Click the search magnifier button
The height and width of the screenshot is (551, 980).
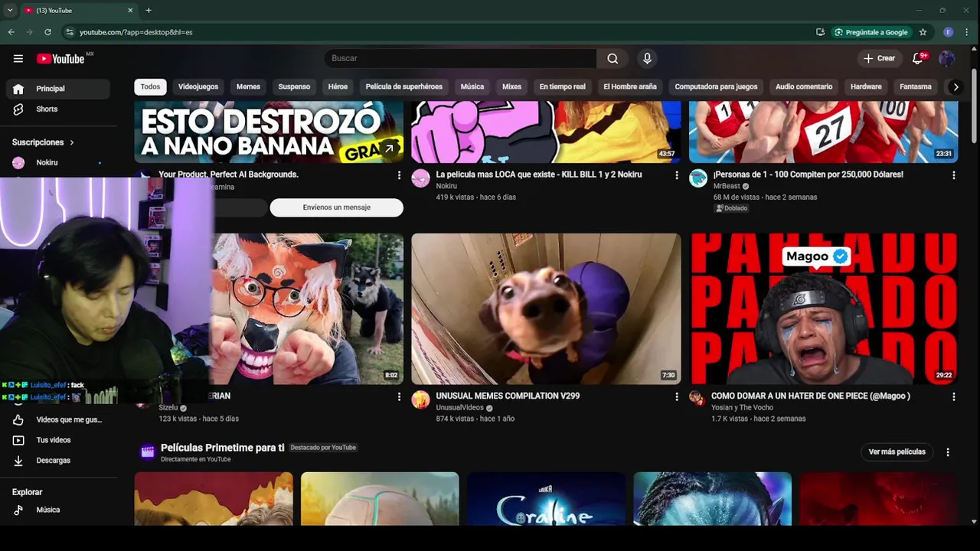[612, 58]
